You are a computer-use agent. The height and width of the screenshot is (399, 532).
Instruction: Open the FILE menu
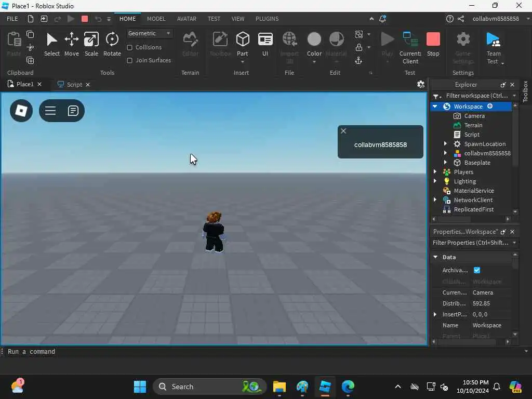point(12,19)
